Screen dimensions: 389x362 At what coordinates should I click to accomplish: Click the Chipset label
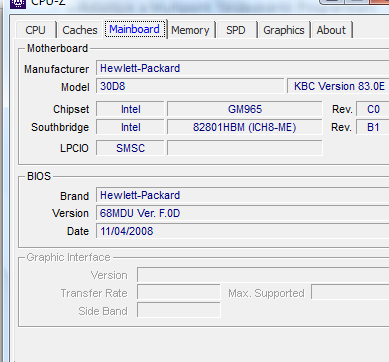71,110
